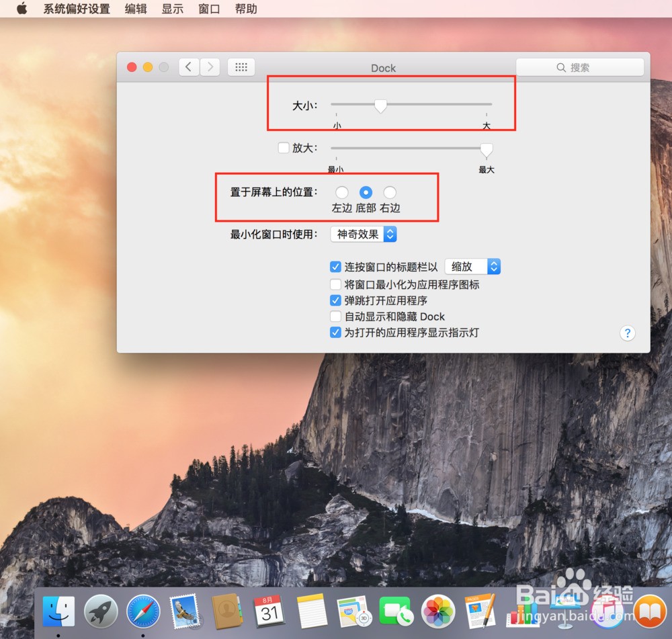Enable 自动显示和隐藏 Dock checkbox

point(335,316)
